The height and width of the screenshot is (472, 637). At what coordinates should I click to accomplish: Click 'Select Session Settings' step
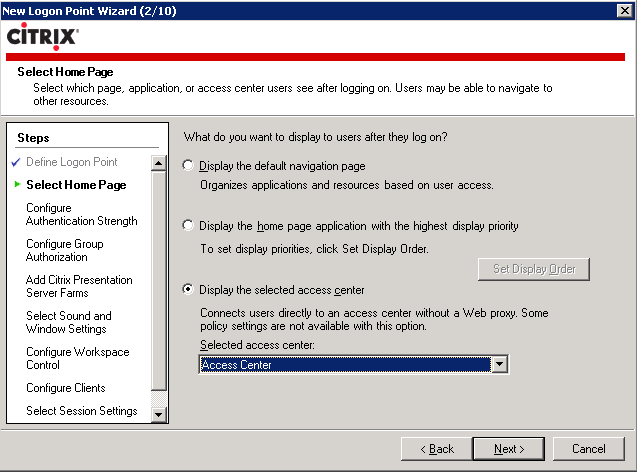tap(82, 411)
